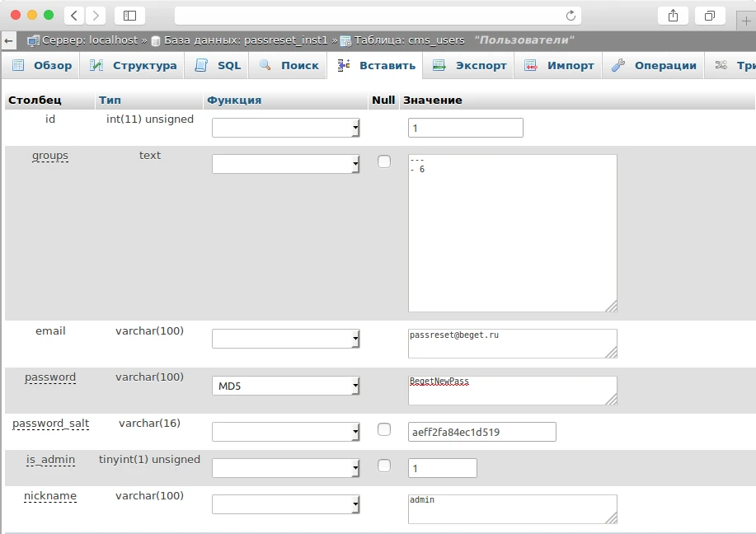
Task: Enable the Null checkbox for groups
Action: tap(384, 162)
